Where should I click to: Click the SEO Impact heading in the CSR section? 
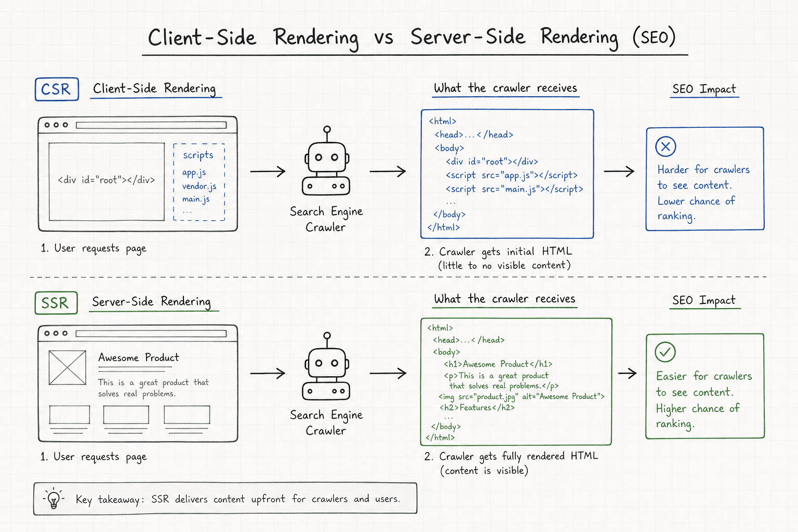(704, 89)
